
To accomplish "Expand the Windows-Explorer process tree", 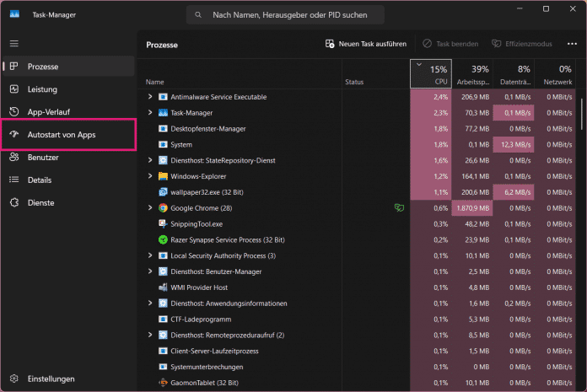I will tap(150, 176).
